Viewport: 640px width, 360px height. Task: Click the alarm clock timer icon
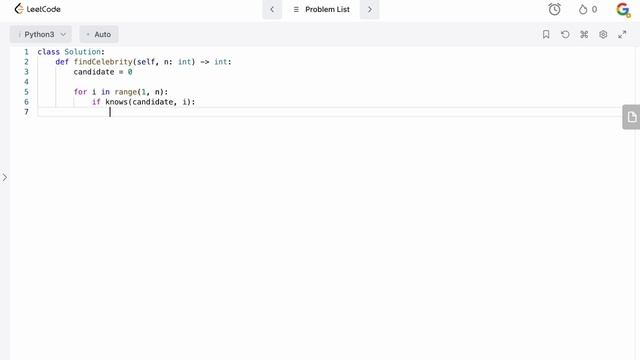point(554,9)
